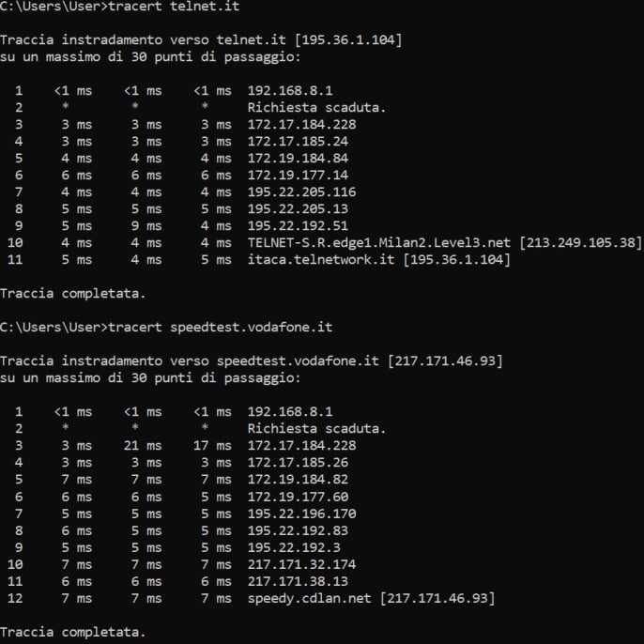Click the speedy.cdlan.net hostname
The image size is (644, 644).
pyautogui.click(x=309, y=598)
